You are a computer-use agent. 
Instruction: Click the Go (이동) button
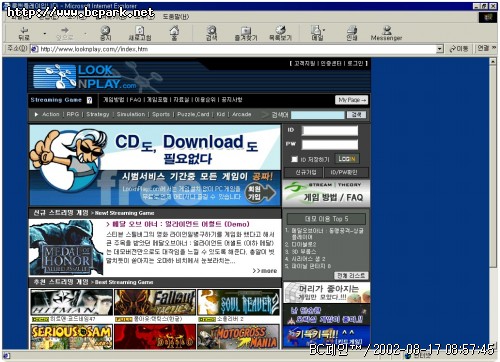tap(459, 49)
